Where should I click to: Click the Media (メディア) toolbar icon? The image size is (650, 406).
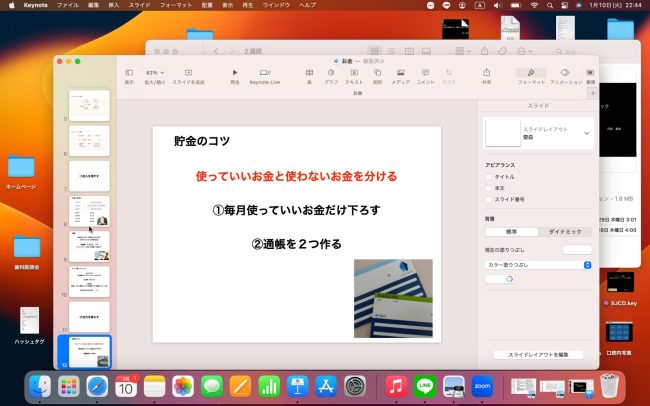point(400,73)
